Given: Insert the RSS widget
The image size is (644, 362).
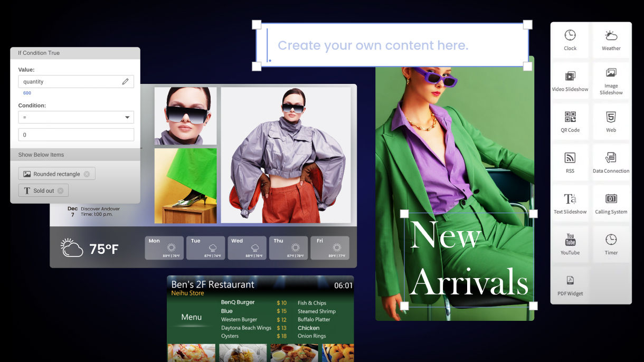Looking at the screenshot, I should [x=570, y=161].
